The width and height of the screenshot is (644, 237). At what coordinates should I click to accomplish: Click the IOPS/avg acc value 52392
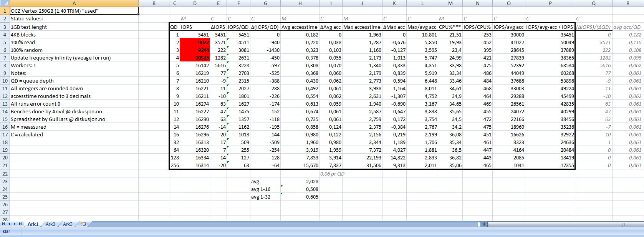pos(508,65)
